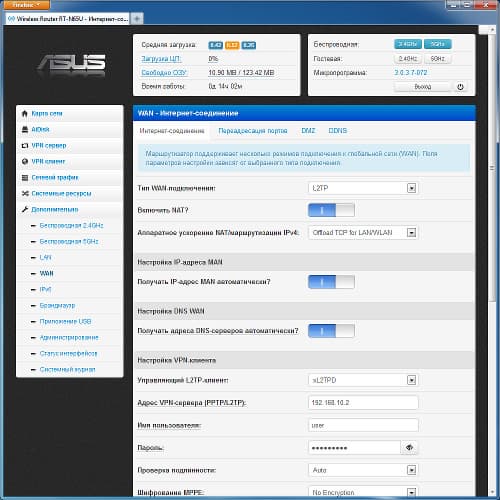Open the LAN settings page

pos(45,258)
